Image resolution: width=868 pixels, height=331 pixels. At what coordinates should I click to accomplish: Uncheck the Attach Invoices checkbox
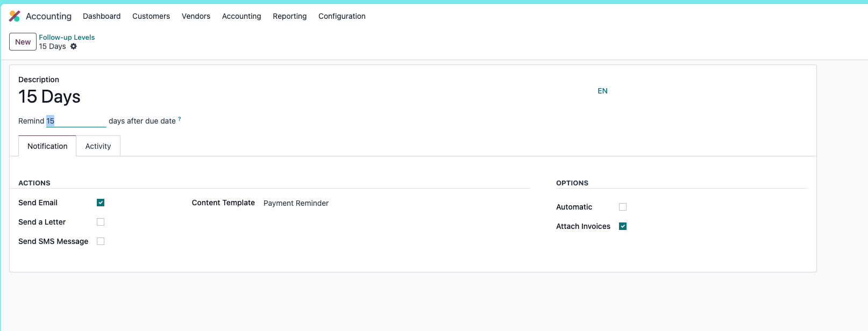coord(623,226)
